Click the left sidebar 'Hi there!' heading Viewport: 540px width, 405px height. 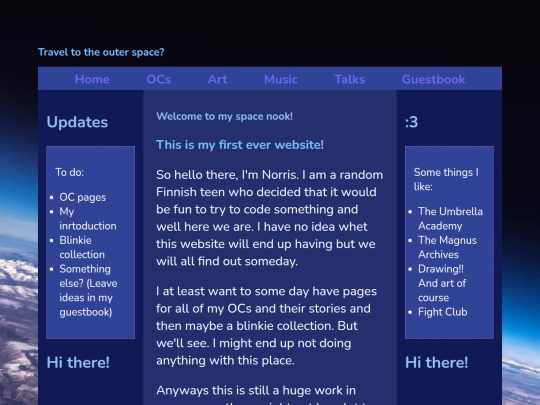click(78, 362)
